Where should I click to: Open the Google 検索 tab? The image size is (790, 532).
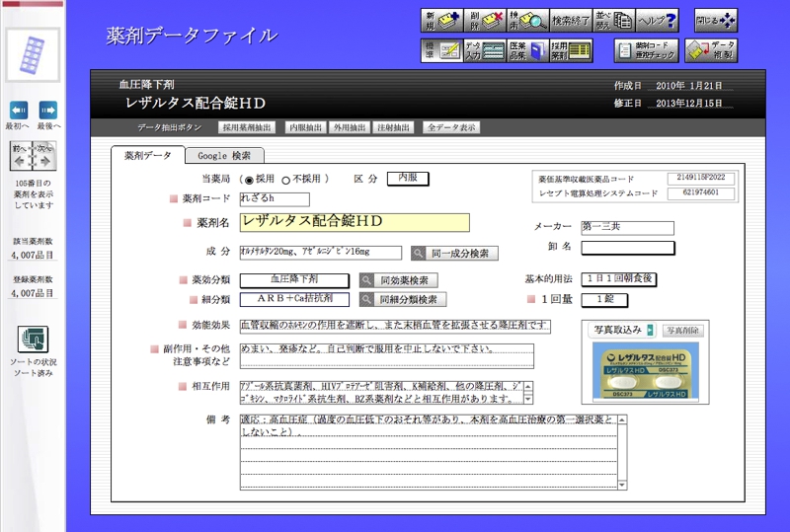click(x=224, y=156)
